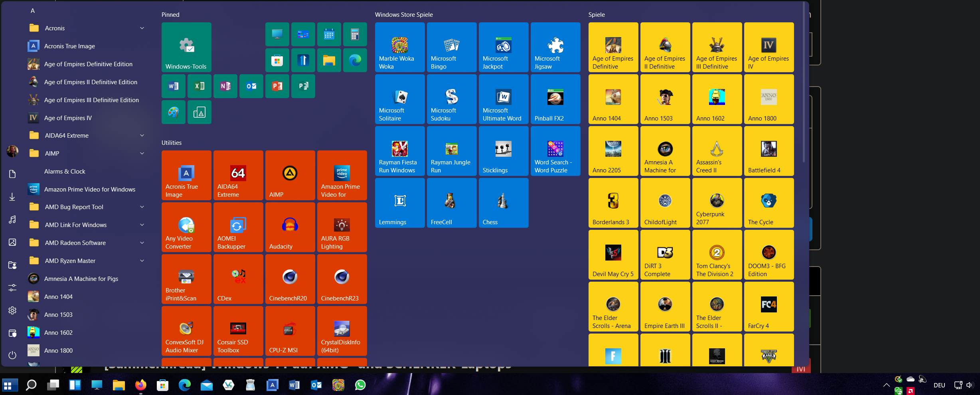
Task: Open the Lemmings tile
Action: click(x=400, y=203)
